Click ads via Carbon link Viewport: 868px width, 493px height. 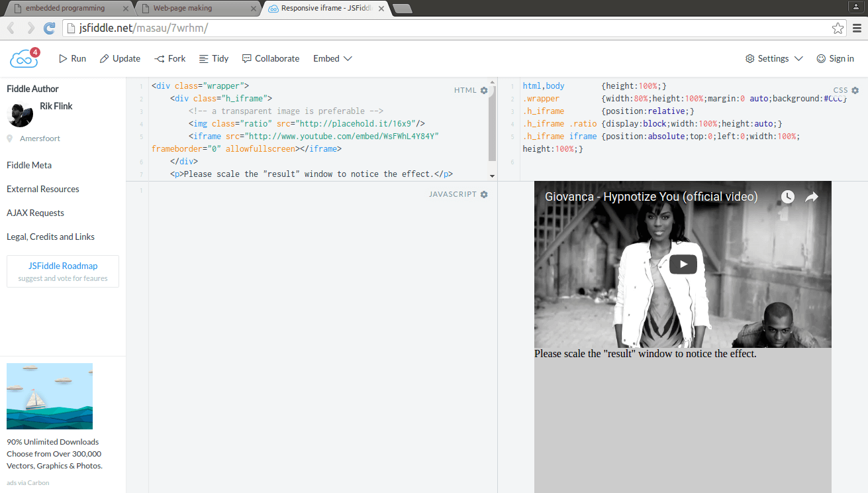pos(28,482)
